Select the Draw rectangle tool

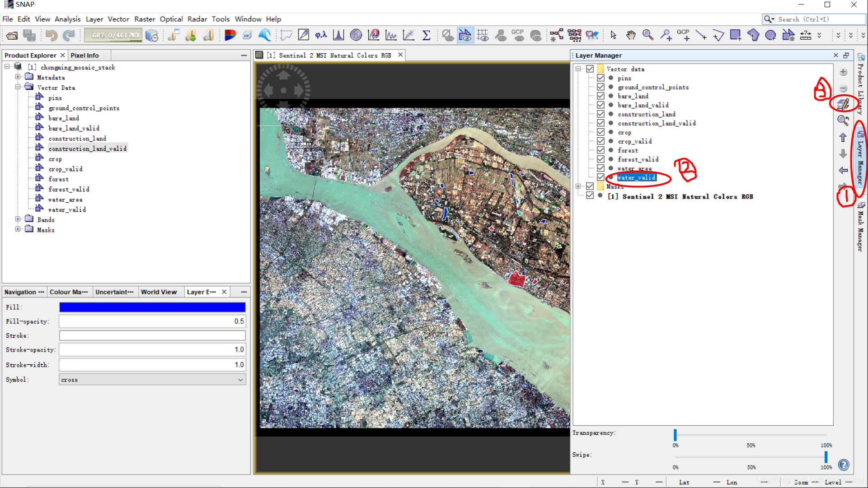pyautogui.click(x=736, y=35)
